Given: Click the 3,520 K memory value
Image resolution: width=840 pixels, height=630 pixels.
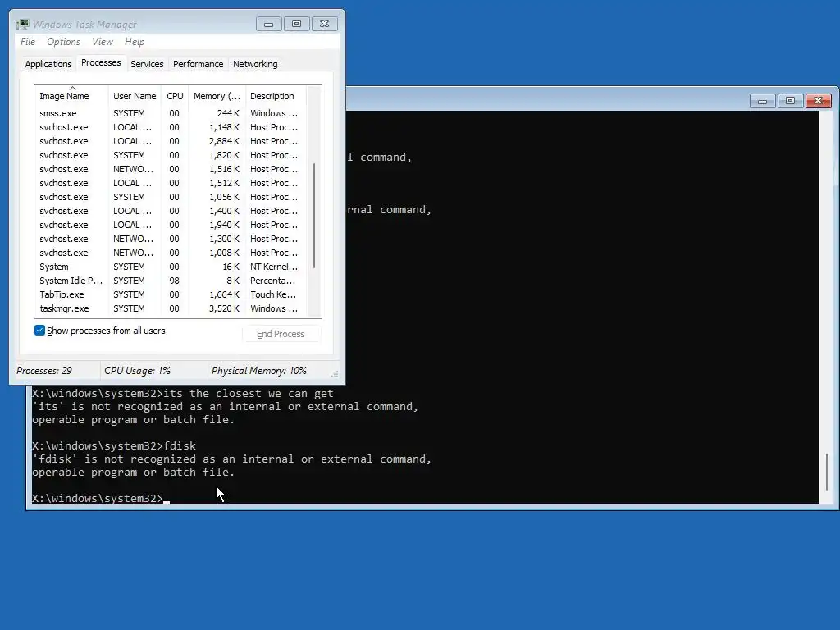Looking at the screenshot, I should [225, 308].
